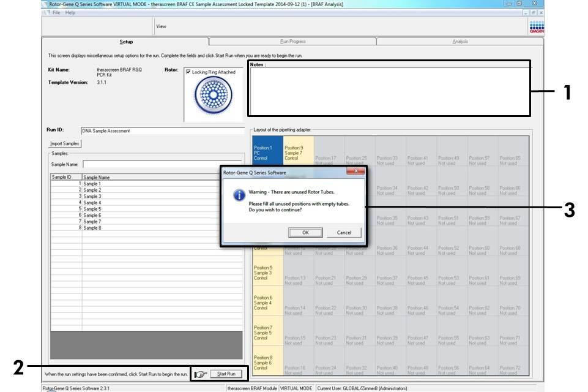Click the Sample Name input field
Viewport: 588px width, 392px height.
pos(162,165)
